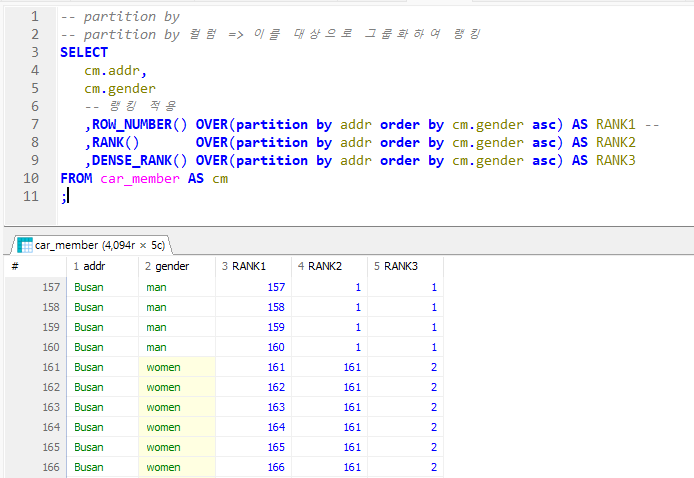Click cm.gender on editor line 5
The width and height of the screenshot is (694, 478).
click(120, 89)
